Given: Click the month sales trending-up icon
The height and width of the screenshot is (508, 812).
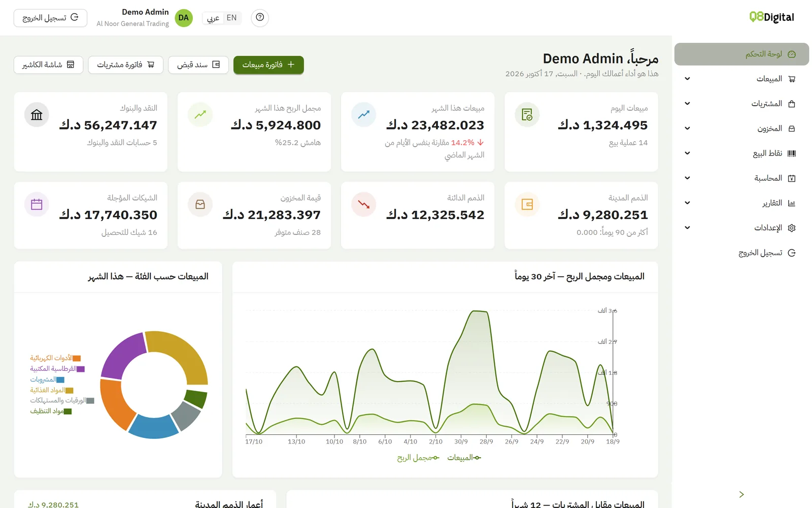Looking at the screenshot, I should click(364, 115).
